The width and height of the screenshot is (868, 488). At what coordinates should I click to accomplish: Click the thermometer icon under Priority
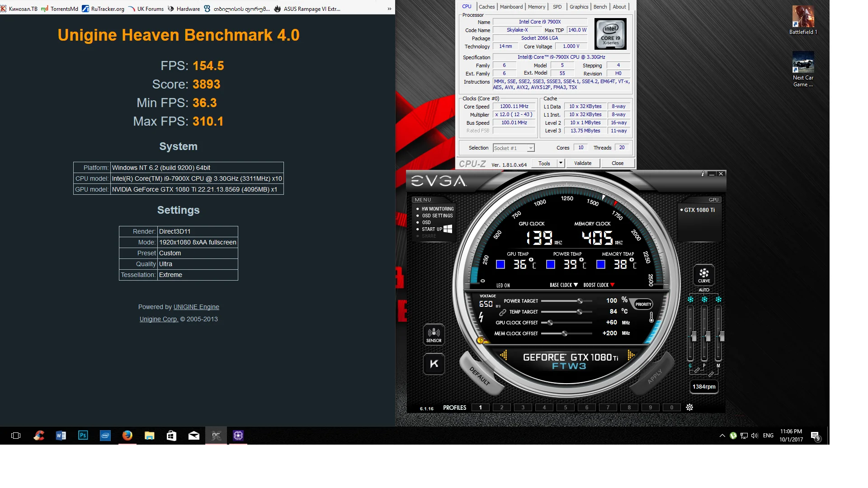coord(651,317)
